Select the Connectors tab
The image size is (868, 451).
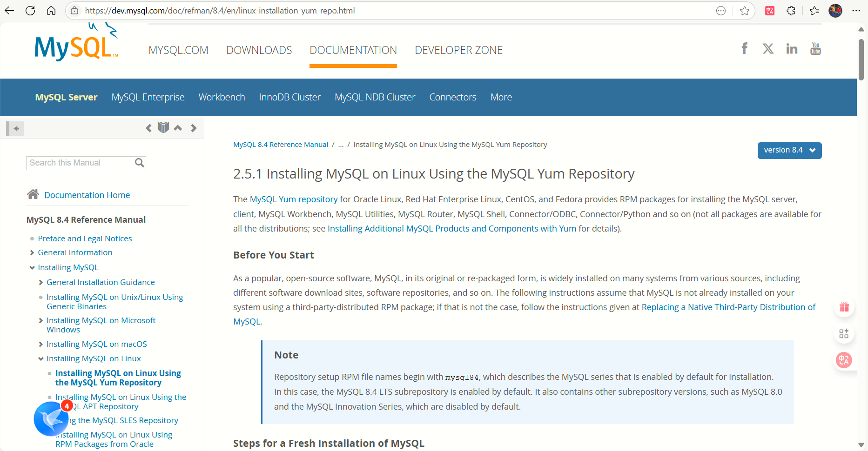pyautogui.click(x=453, y=97)
